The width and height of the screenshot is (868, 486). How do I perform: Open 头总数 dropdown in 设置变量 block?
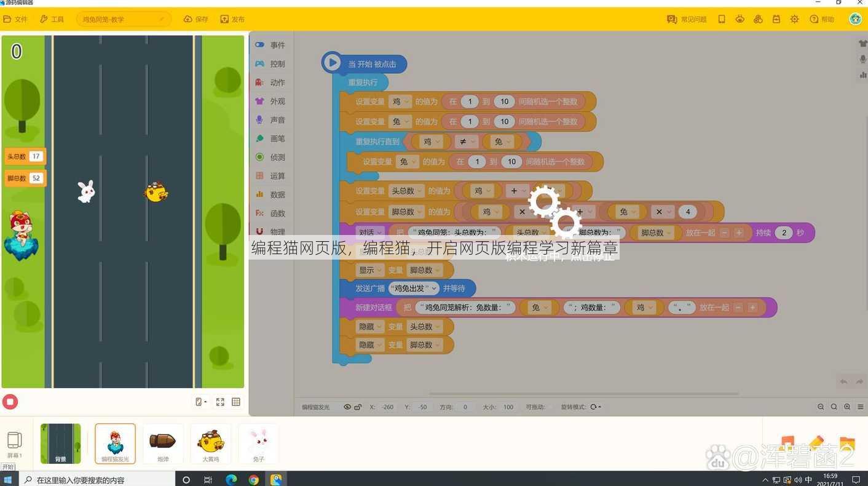pos(406,191)
